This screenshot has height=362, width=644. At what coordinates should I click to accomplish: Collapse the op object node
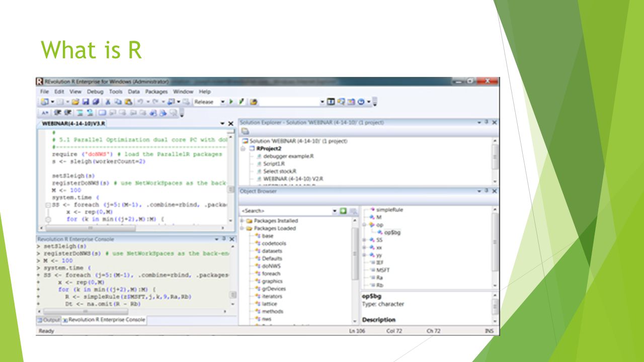click(x=364, y=225)
